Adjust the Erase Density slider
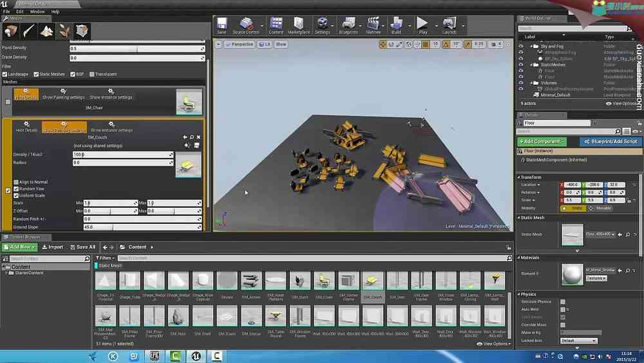The height and width of the screenshot is (363, 644). pos(137,59)
